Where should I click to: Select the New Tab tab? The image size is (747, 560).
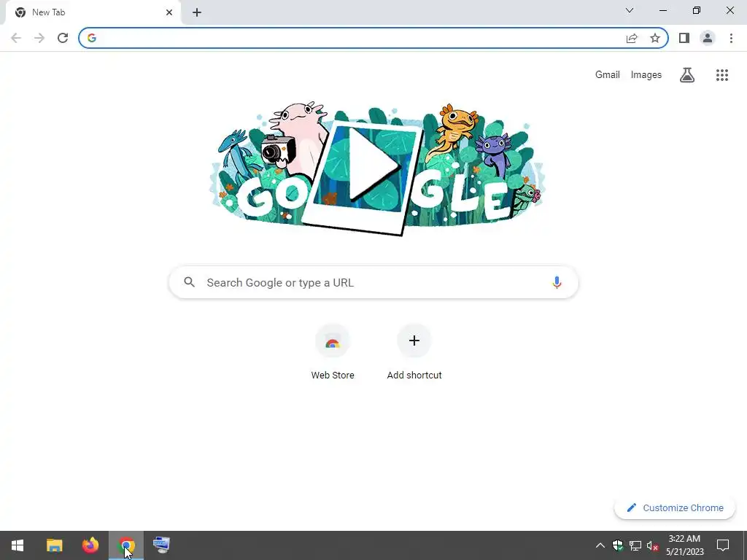click(93, 12)
